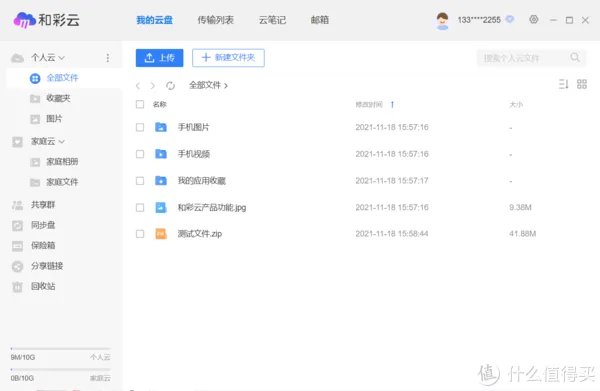600x391 pixels.
Task: Click the 共享群 group icon
Action: click(17, 205)
